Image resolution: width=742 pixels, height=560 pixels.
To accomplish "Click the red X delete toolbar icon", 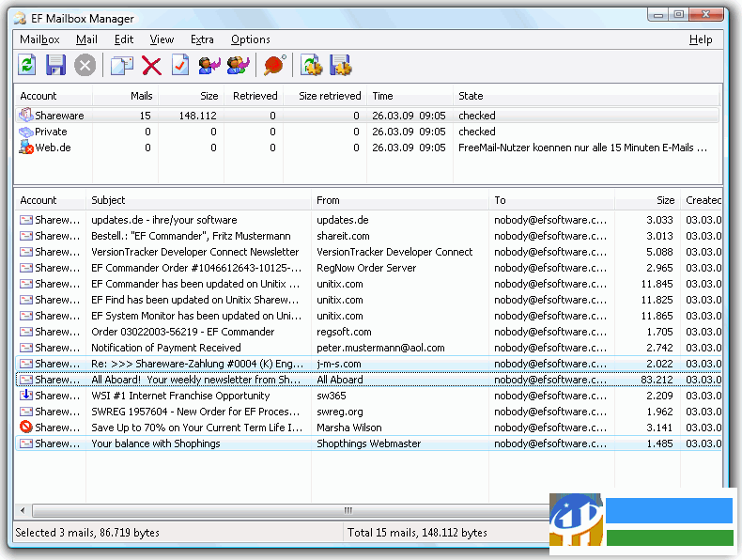I will coord(151,66).
